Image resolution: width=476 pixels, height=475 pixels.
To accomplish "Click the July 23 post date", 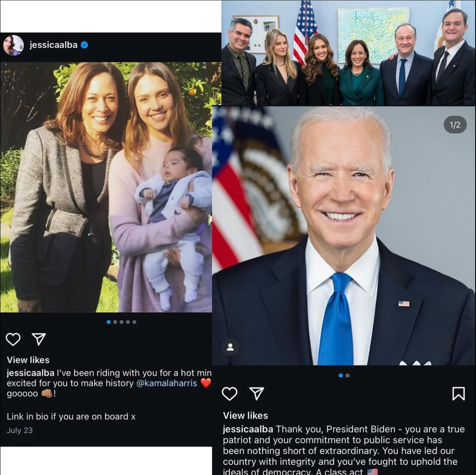I will (20, 430).
